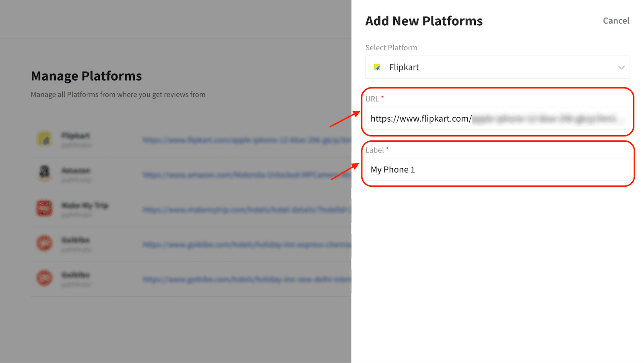Viewport: 644px width, 363px height.
Task: Select the Amazon icon in the platforms list
Action: pyautogui.click(x=44, y=173)
